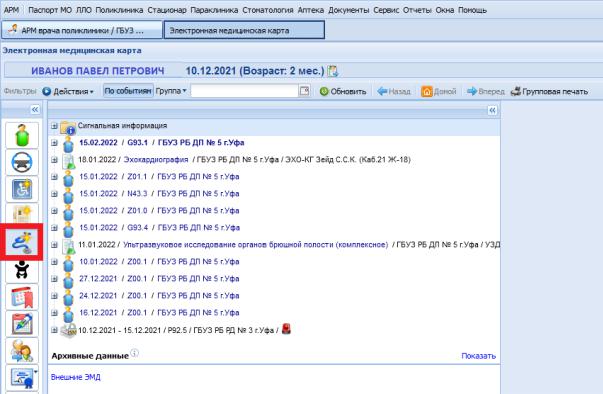Switch to Электронная медицинская карта tab

[x=244, y=30]
